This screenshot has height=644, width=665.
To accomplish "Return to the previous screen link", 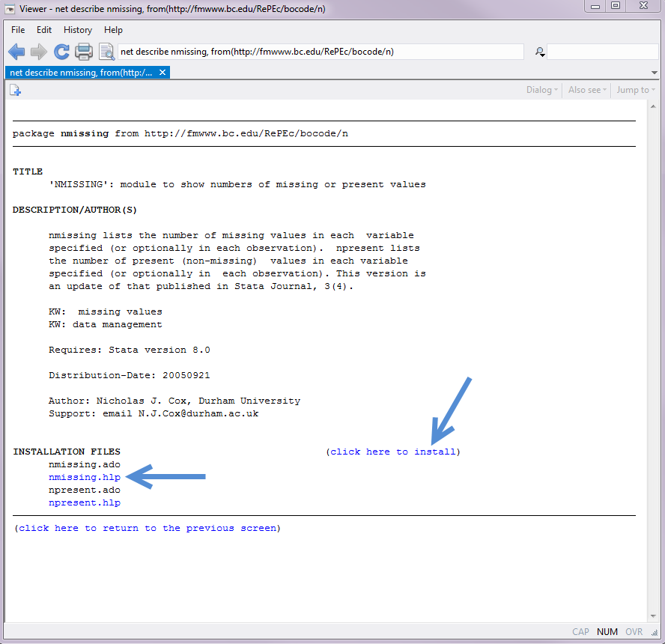I will pyautogui.click(x=148, y=528).
